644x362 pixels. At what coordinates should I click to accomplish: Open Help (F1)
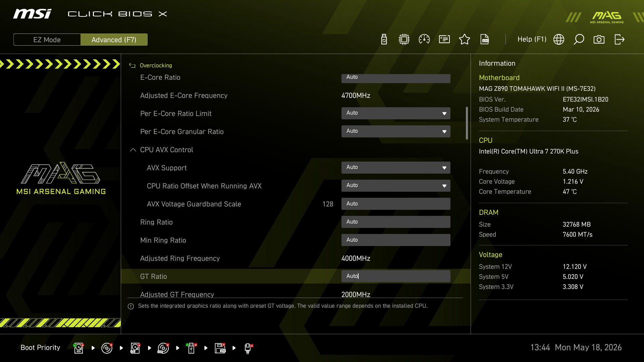[x=532, y=39]
